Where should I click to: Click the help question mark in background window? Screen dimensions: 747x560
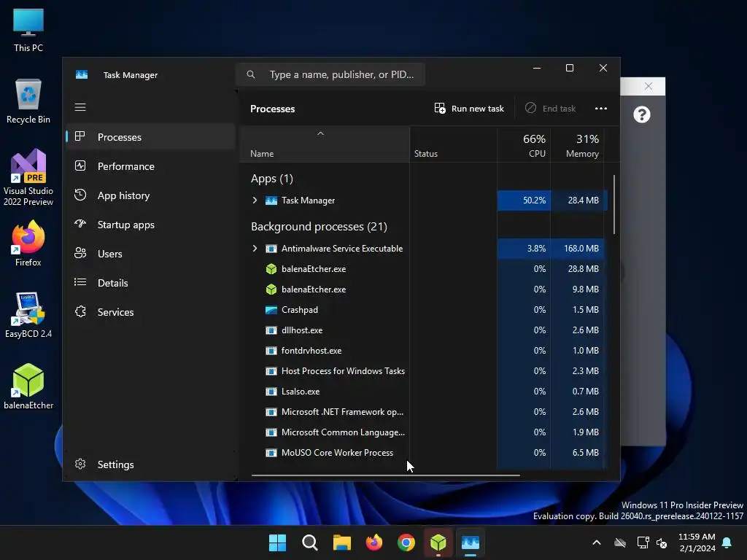[642, 114]
